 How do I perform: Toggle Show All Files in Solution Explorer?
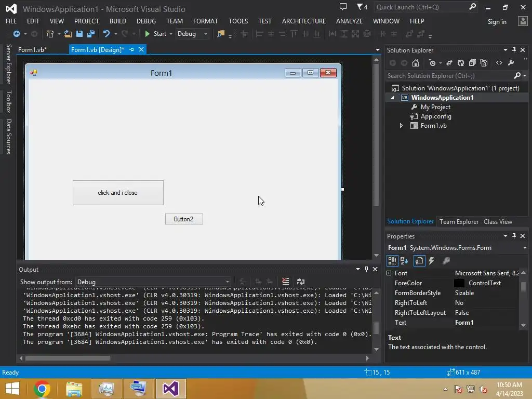point(484,63)
